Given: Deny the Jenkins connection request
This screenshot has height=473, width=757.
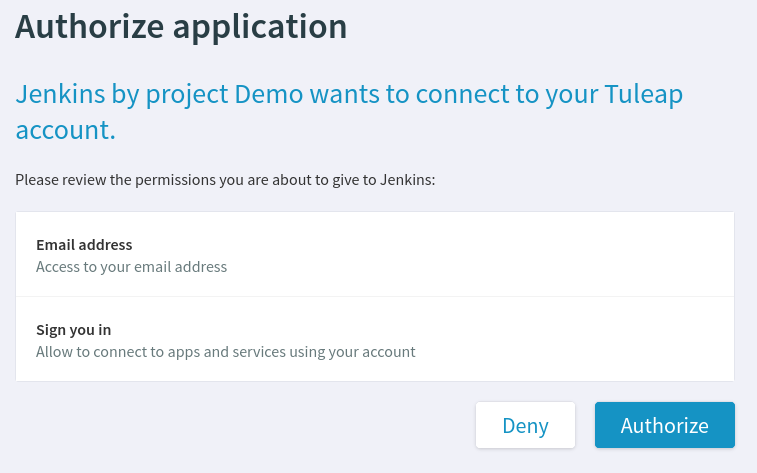Looking at the screenshot, I should coord(525,425).
